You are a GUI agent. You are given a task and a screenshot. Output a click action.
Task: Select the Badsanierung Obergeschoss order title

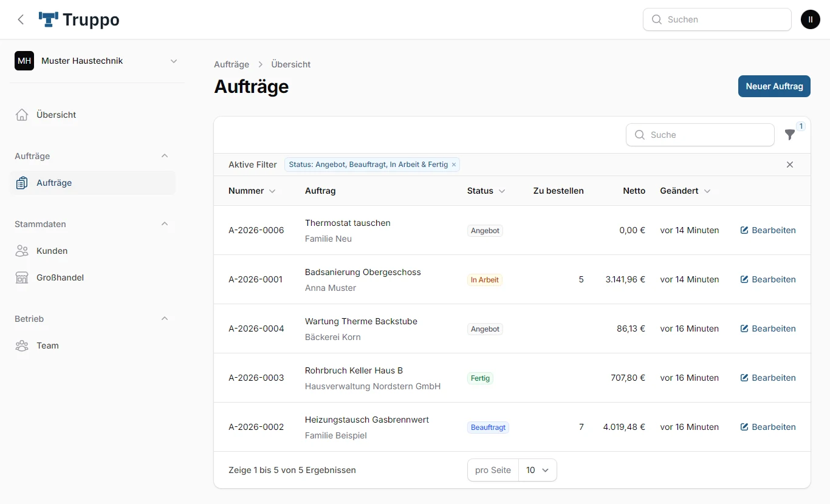(363, 272)
